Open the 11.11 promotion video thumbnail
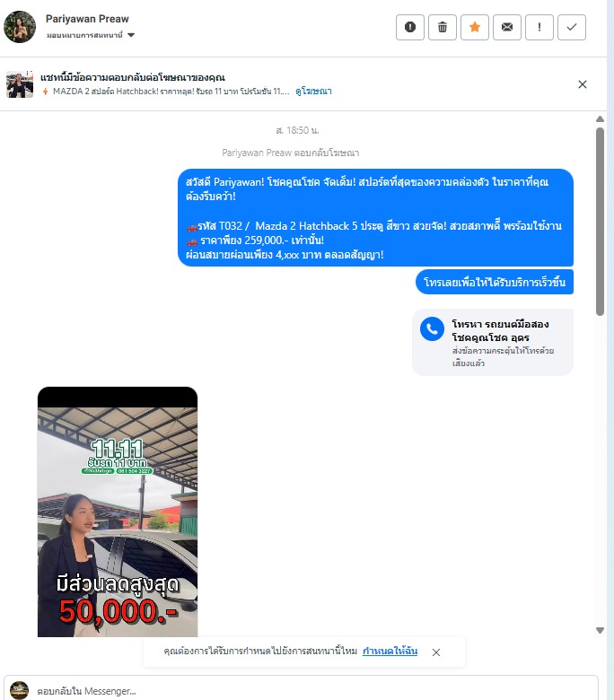Image resolution: width=614 pixels, height=700 pixels. click(x=118, y=512)
